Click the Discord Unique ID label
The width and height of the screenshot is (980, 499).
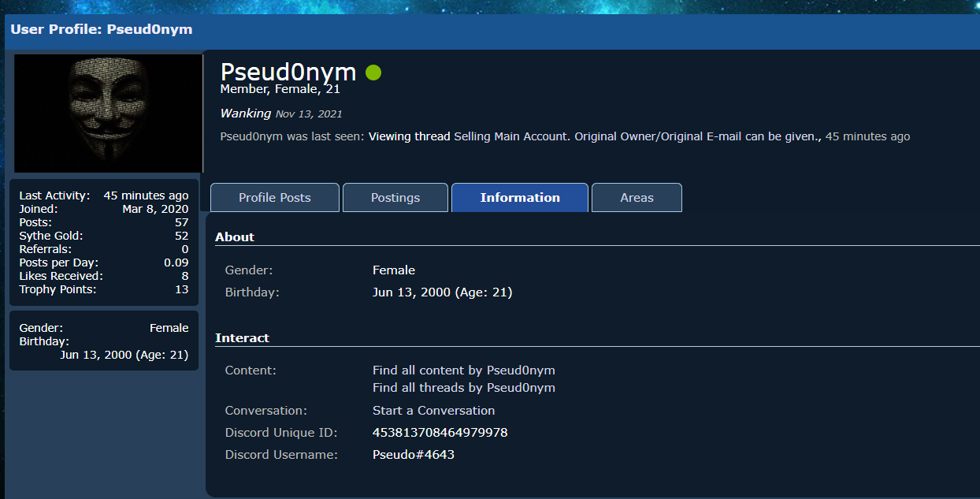point(281,433)
